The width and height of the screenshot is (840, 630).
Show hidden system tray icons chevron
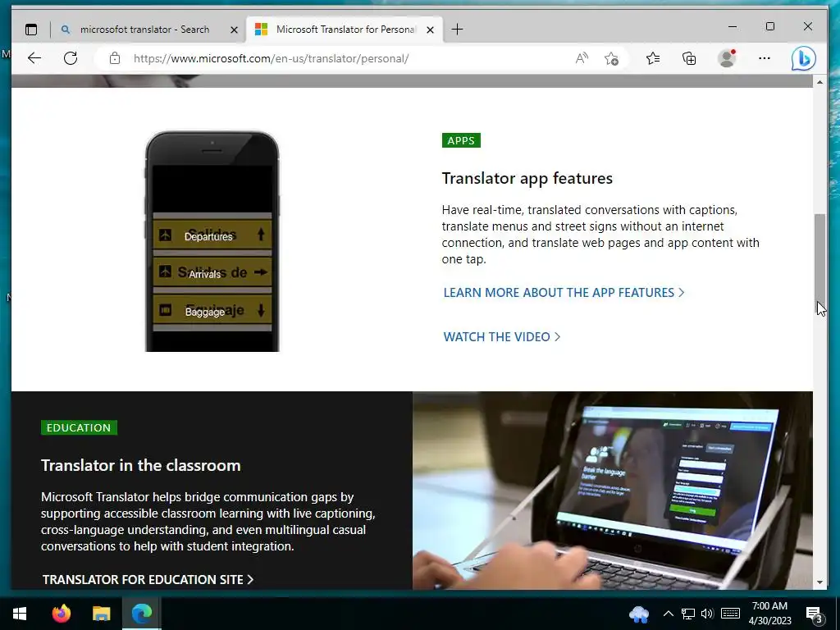coord(669,614)
